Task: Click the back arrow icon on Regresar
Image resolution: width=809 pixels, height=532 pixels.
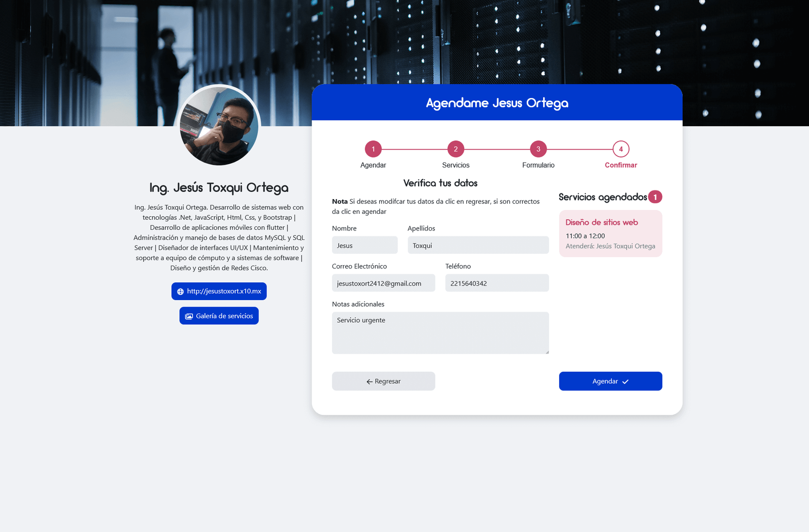Action: pyautogui.click(x=370, y=382)
